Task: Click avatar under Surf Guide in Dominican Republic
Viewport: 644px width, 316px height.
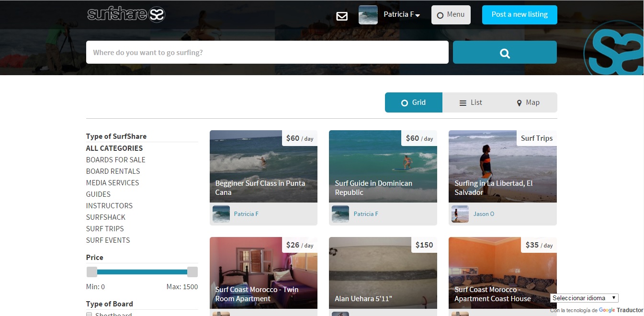Action: [x=340, y=214]
